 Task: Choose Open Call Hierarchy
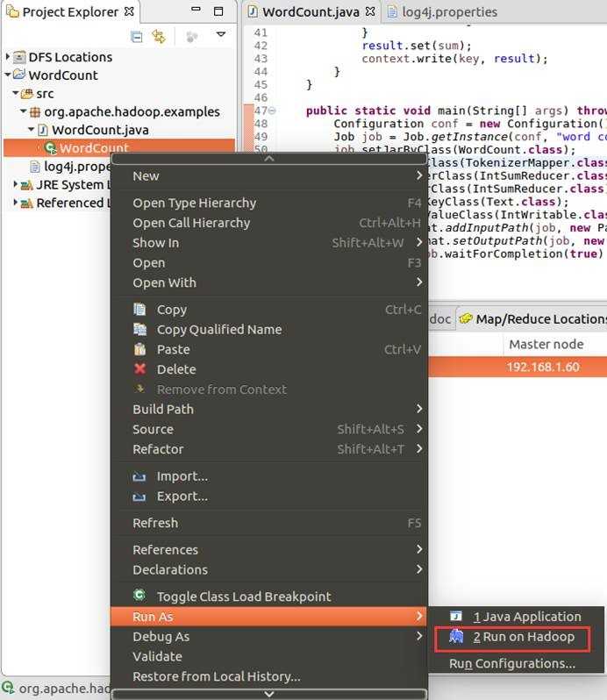[269, 223]
